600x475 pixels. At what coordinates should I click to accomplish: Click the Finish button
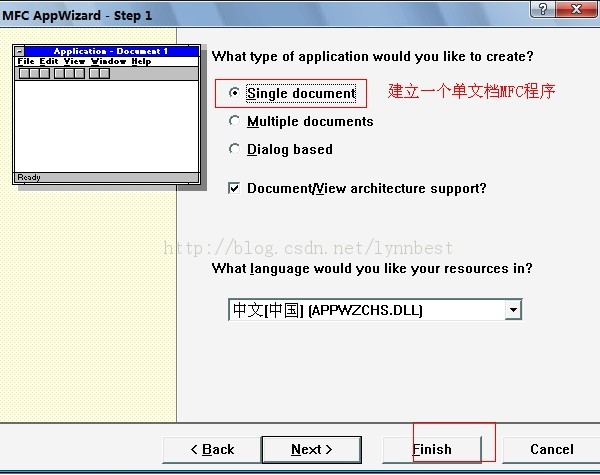432,449
